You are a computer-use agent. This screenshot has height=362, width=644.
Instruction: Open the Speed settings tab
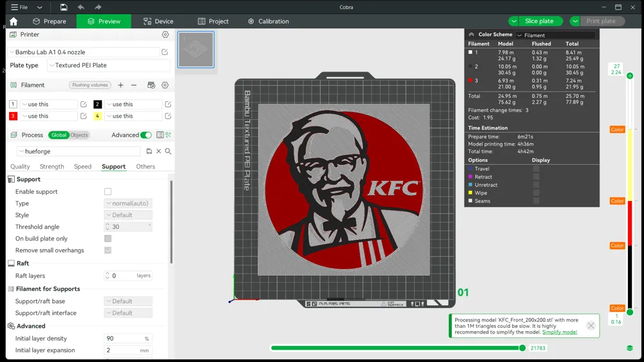(x=82, y=166)
